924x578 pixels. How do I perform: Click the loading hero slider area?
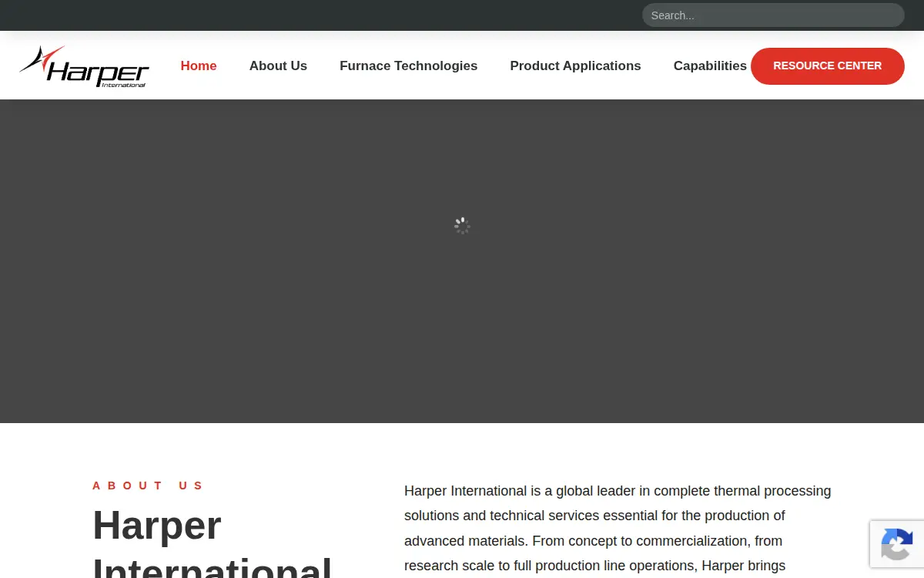462,261
